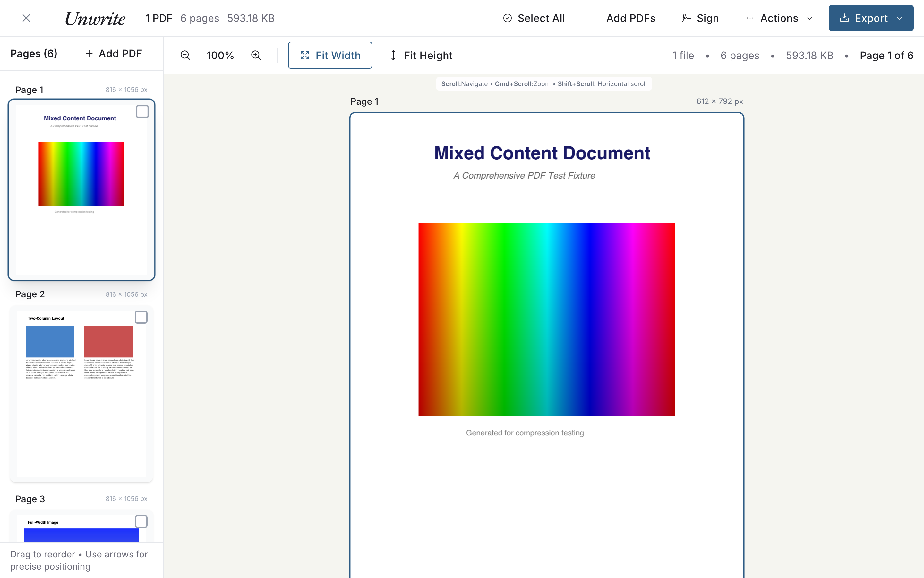Check the Page 2 thumbnail checkbox
This screenshot has height=578, width=924.
(141, 317)
